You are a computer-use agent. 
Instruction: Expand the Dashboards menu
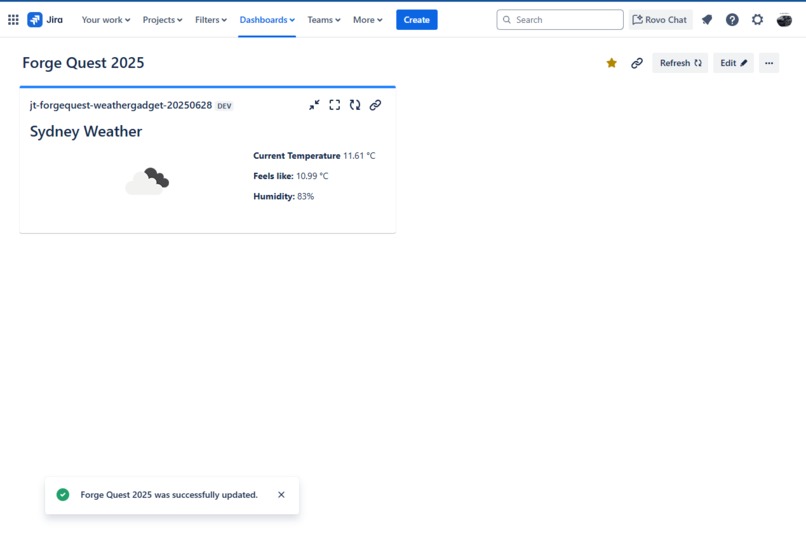pos(267,20)
